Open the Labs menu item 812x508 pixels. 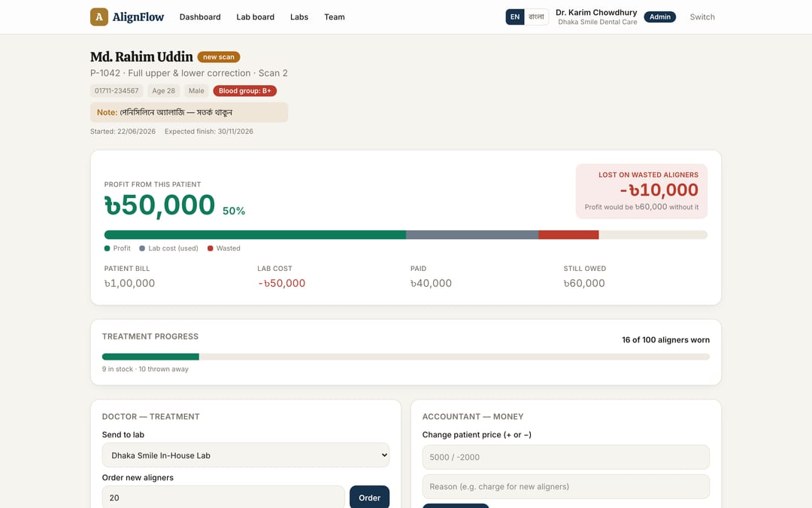pyautogui.click(x=298, y=17)
